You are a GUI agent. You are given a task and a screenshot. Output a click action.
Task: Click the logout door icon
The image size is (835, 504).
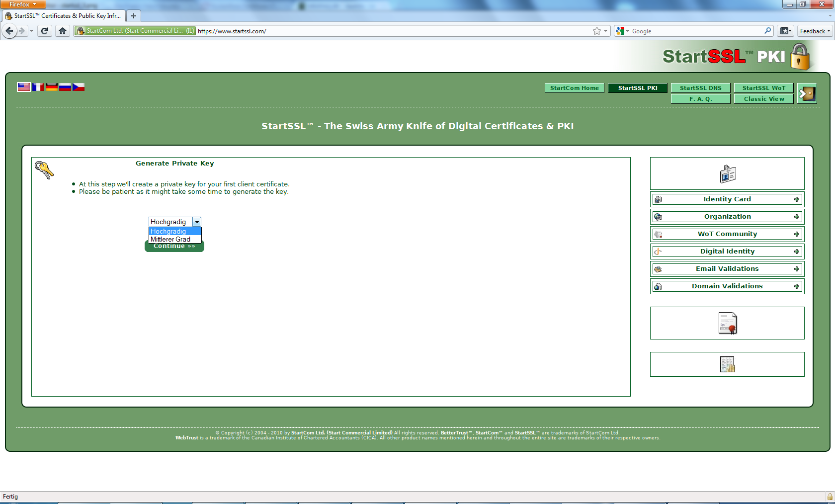(x=807, y=93)
